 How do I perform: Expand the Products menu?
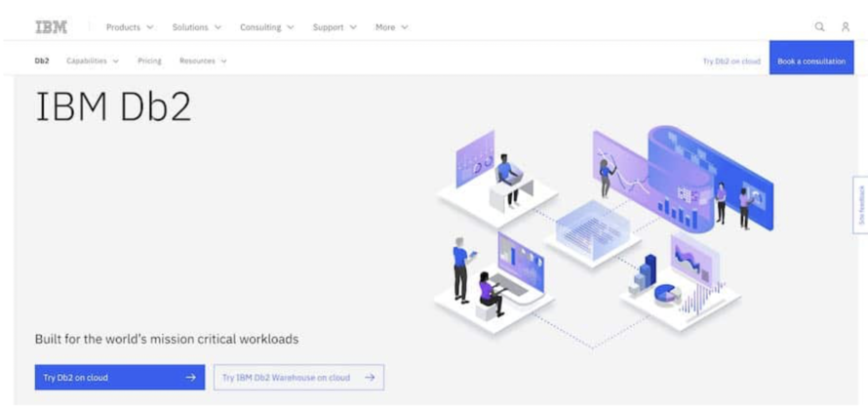click(130, 27)
